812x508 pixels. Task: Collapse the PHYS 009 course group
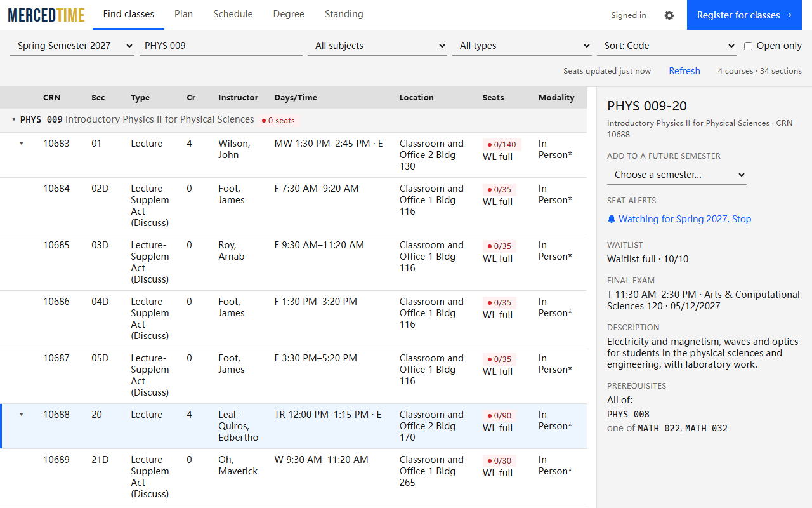click(x=14, y=119)
